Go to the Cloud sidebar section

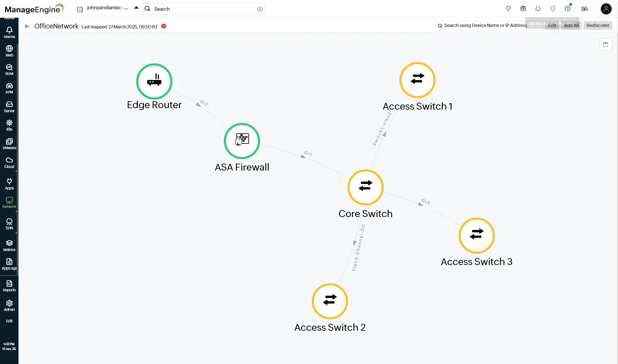coord(9,162)
